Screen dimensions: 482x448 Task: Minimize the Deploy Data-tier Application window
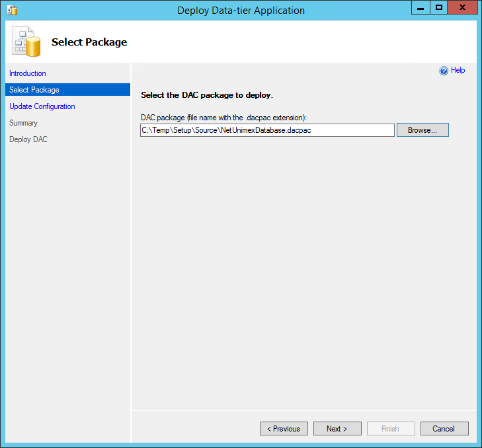[x=421, y=8]
